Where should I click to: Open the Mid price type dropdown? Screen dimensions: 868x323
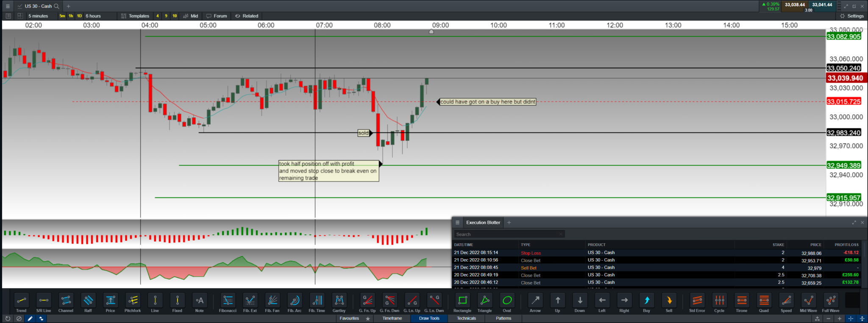191,16
